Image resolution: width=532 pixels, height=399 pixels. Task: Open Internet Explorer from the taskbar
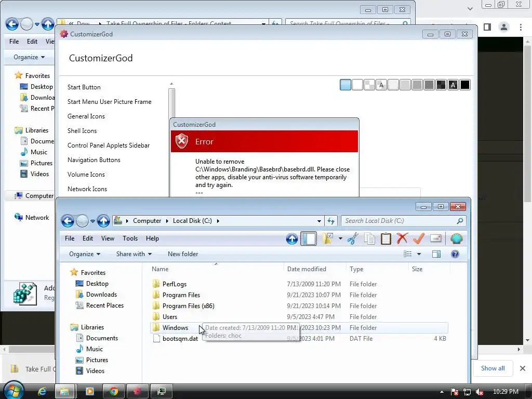(42, 392)
